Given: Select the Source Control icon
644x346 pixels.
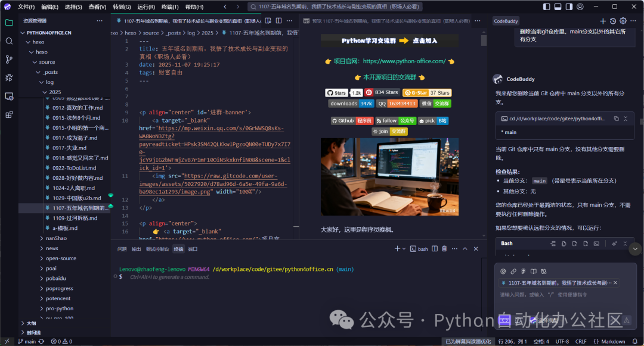Looking at the screenshot, I should (x=8, y=60).
